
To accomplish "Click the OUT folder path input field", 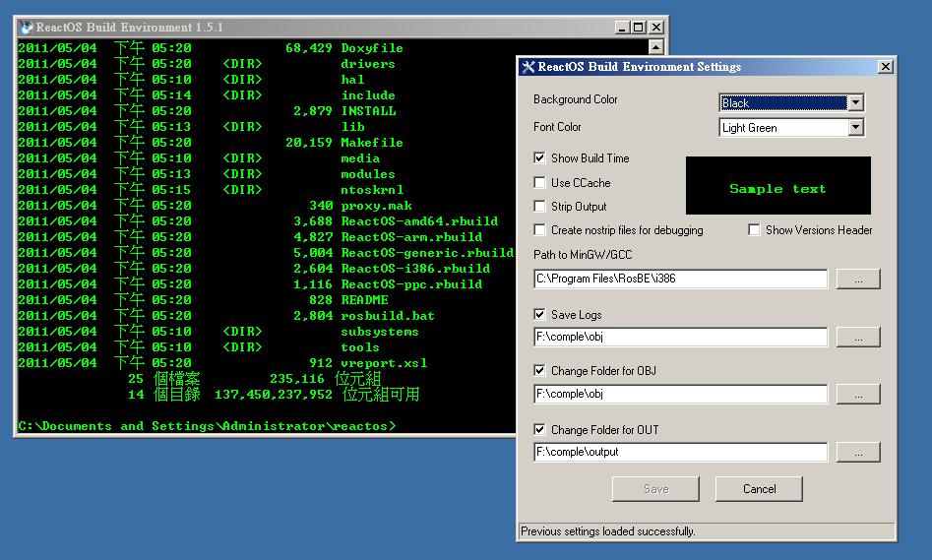I will (x=681, y=452).
